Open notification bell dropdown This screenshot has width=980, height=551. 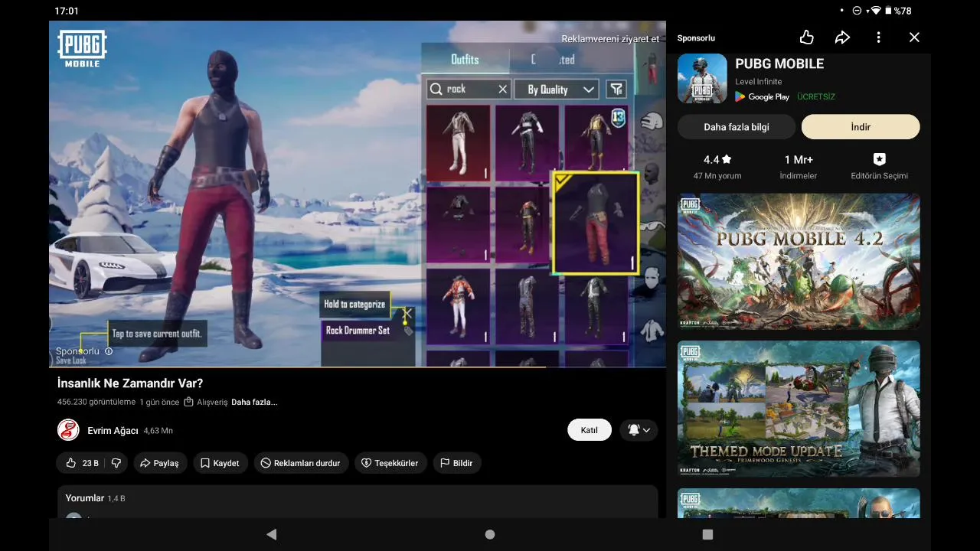[639, 430]
